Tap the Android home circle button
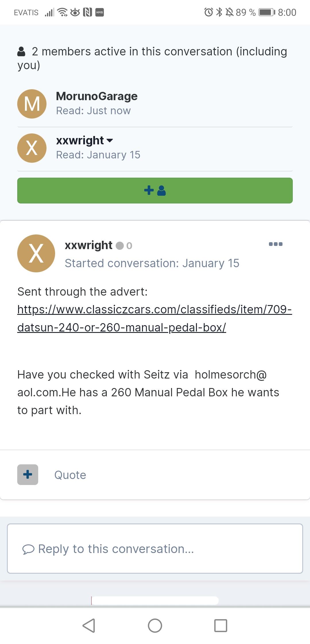 point(155,625)
